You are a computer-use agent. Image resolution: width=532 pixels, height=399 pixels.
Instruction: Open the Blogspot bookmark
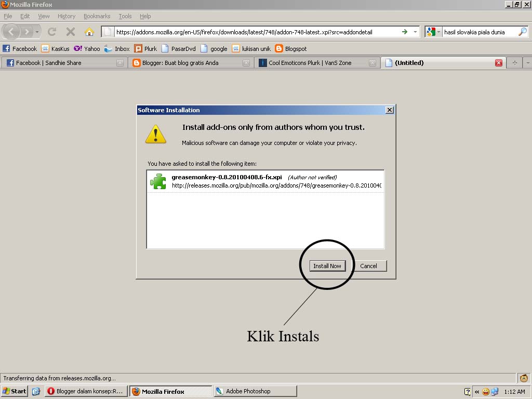point(291,48)
